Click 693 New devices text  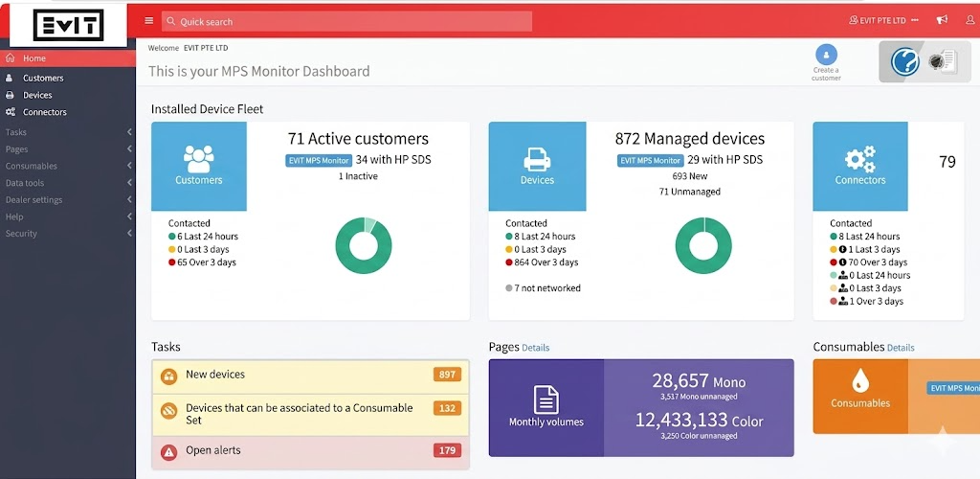690,176
